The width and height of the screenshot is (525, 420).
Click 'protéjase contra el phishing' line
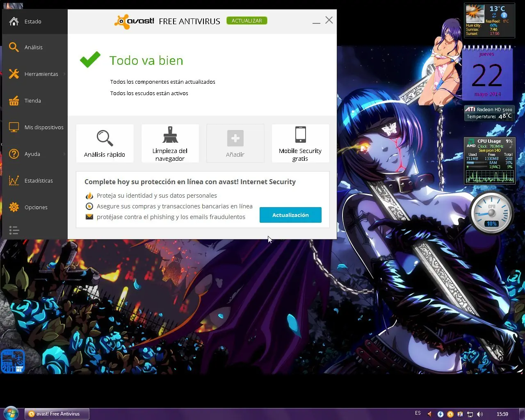171,217
